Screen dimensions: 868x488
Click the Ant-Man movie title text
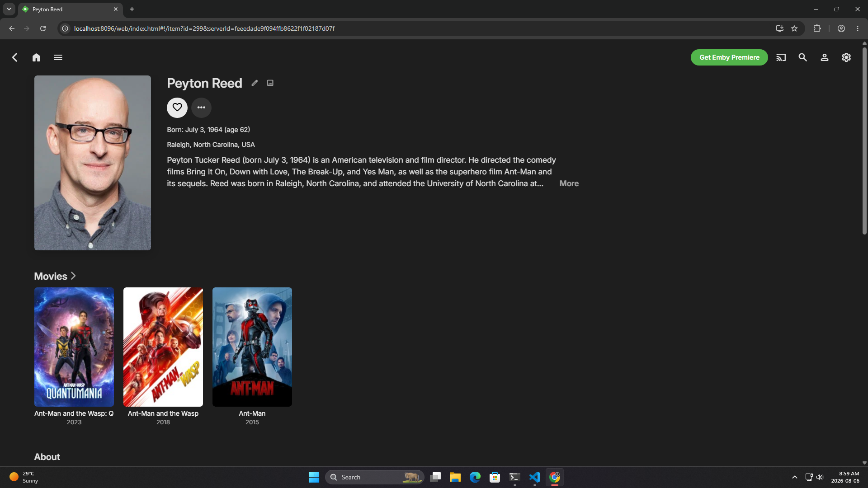pos(252,413)
